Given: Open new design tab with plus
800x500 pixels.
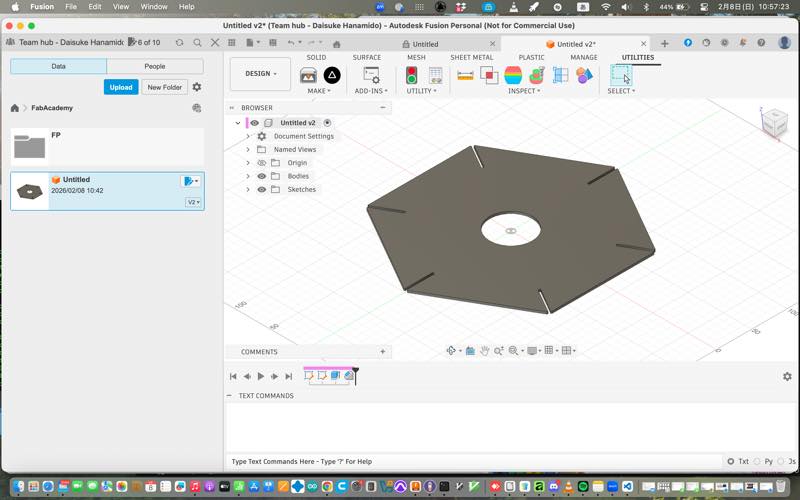Looking at the screenshot, I should coord(664,44).
